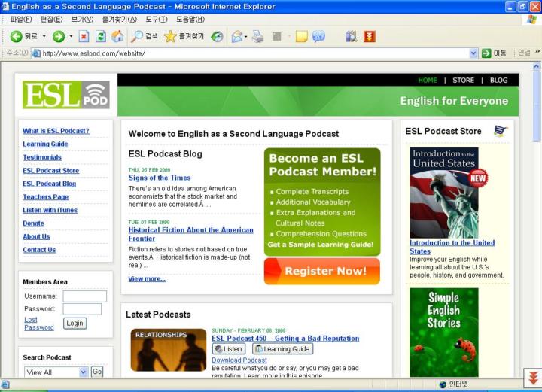The height and width of the screenshot is (392, 542).
Task: Open the Statue of Liberty book cover
Action: [444, 193]
